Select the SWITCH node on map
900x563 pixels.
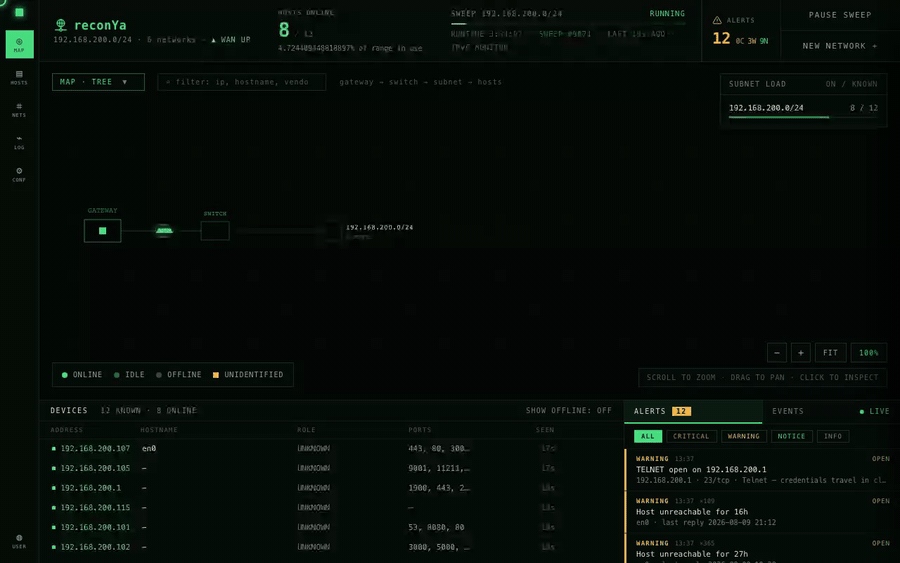(x=215, y=231)
